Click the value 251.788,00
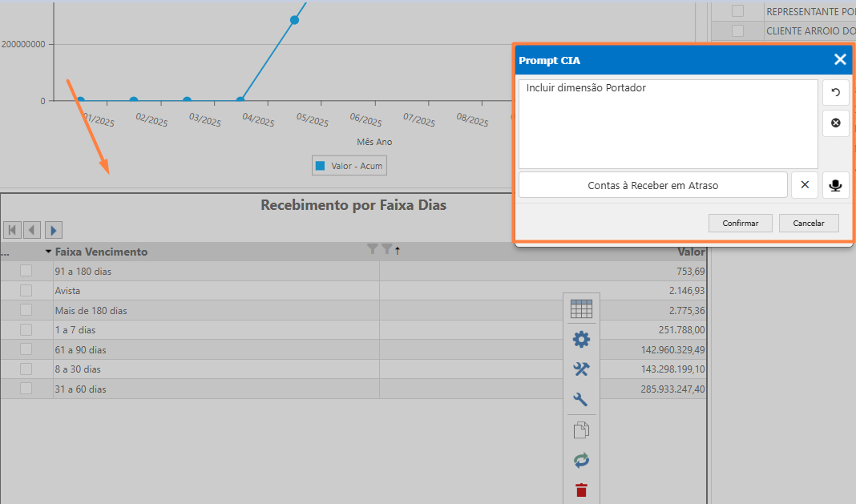The image size is (856, 504). [x=682, y=330]
